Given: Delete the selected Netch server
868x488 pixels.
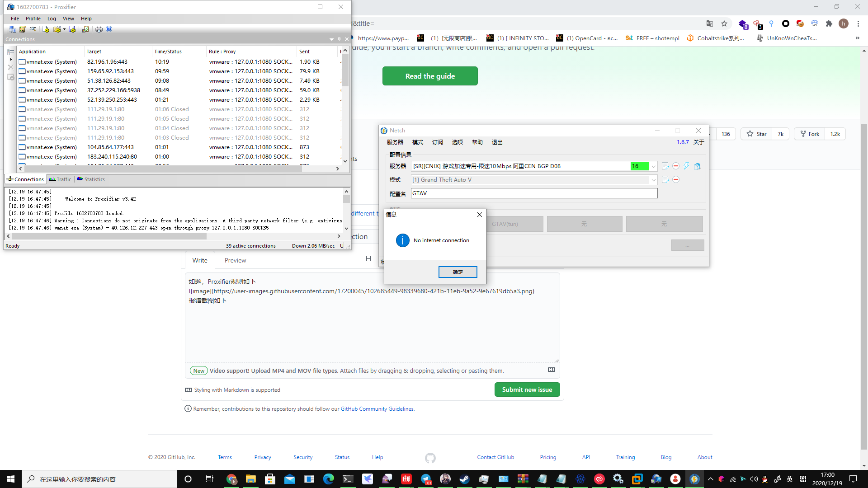Looking at the screenshot, I should (675, 166).
